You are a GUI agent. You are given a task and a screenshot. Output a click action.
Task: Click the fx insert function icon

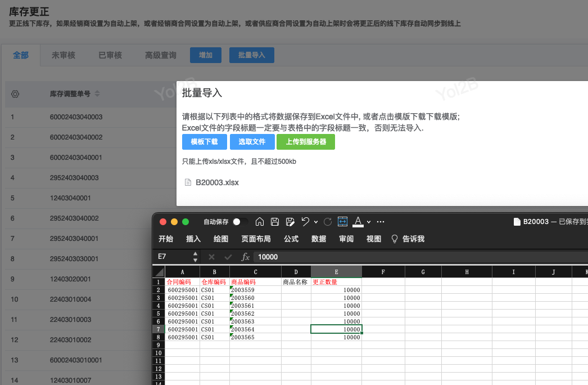[x=245, y=257]
